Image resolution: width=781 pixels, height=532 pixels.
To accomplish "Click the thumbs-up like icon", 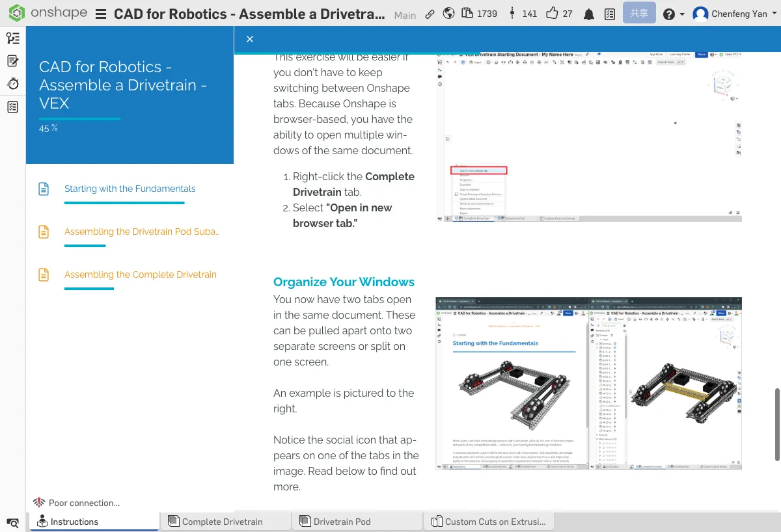I will (x=553, y=14).
